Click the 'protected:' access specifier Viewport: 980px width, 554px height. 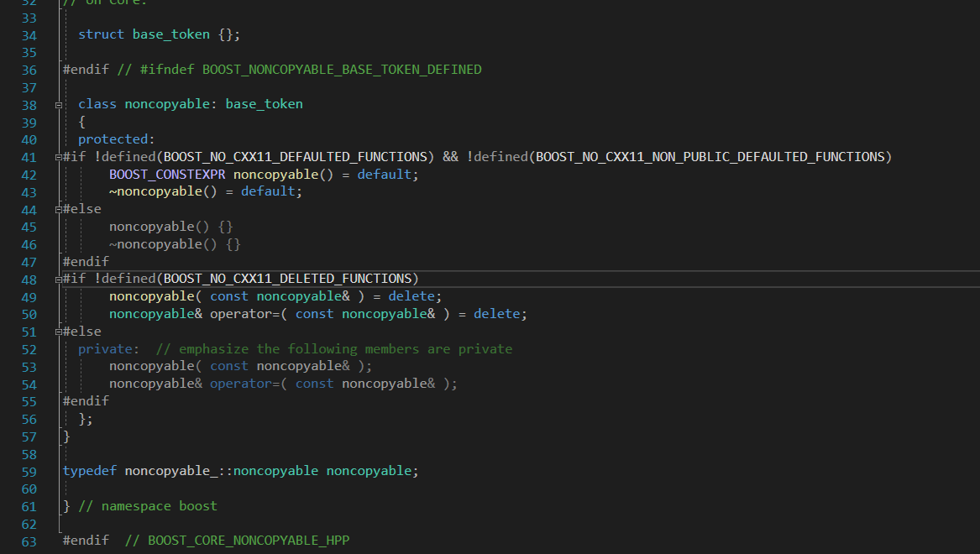116,139
